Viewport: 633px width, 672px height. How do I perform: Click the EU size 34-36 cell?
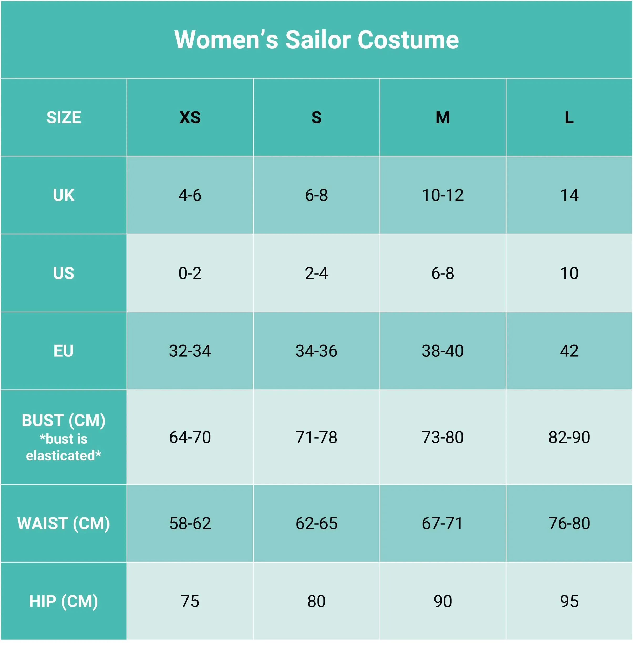click(316, 350)
